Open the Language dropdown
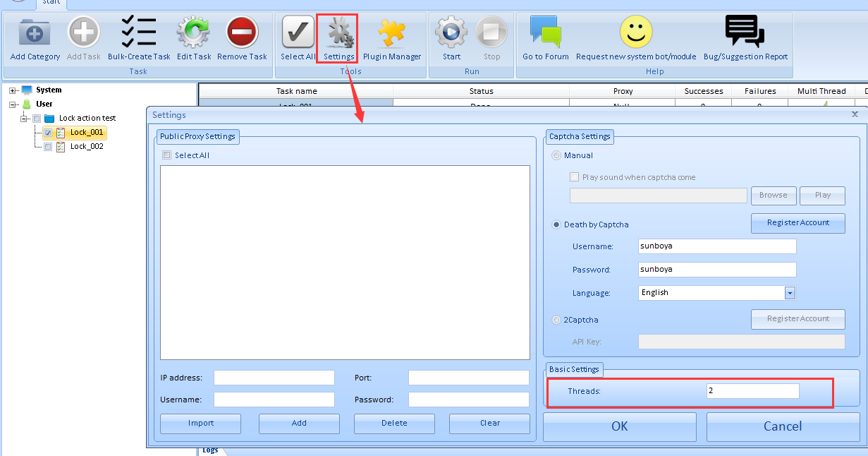 (x=790, y=293)
